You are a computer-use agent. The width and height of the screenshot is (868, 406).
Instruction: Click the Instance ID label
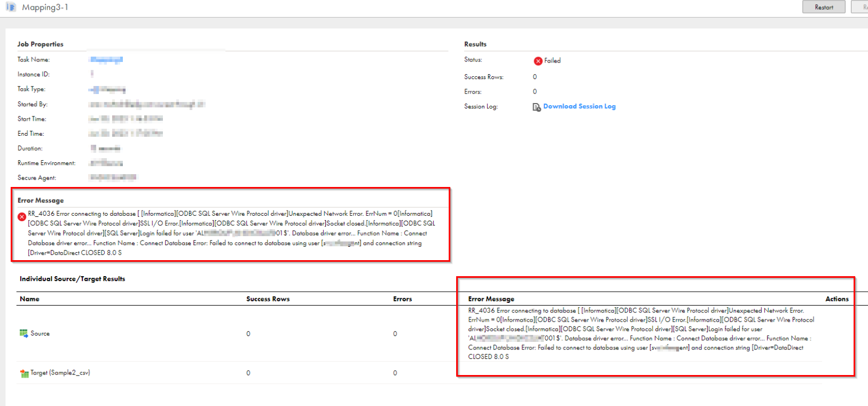[33, 74]
